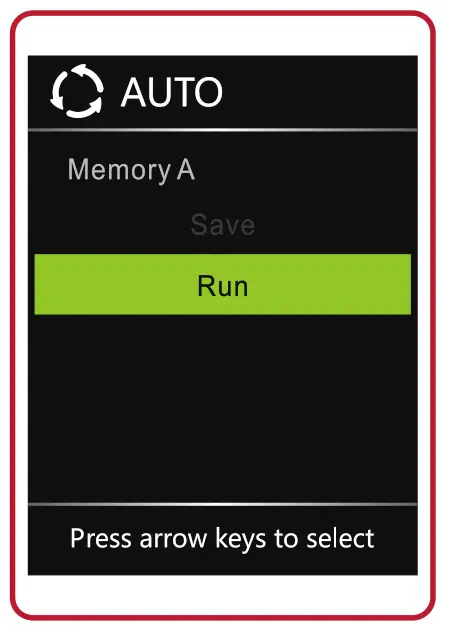Click the separator line above the footer hint
The height and width of the screenshot is (628, 450).
click(223, 505)
